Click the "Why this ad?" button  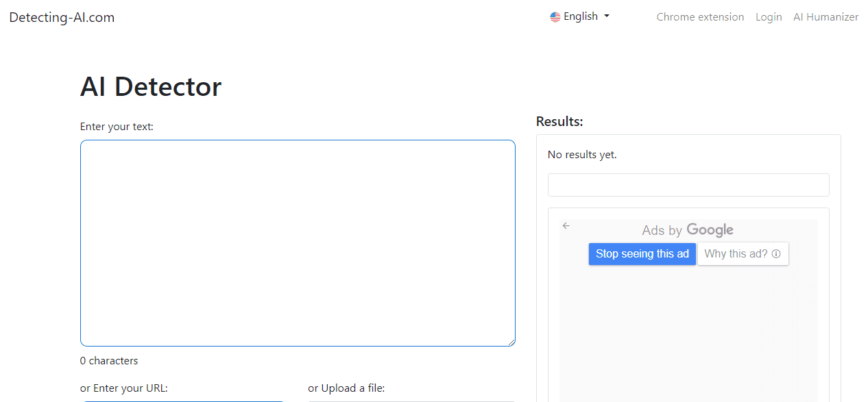736,253
